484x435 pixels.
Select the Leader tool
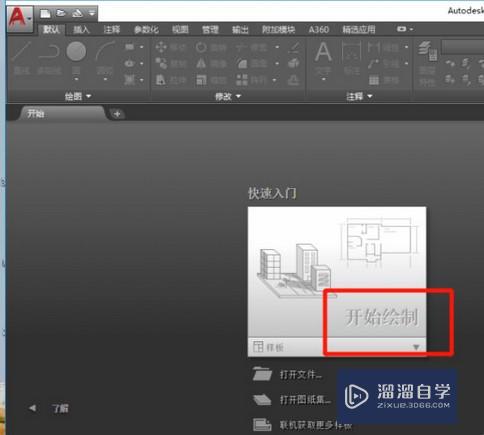383,63
